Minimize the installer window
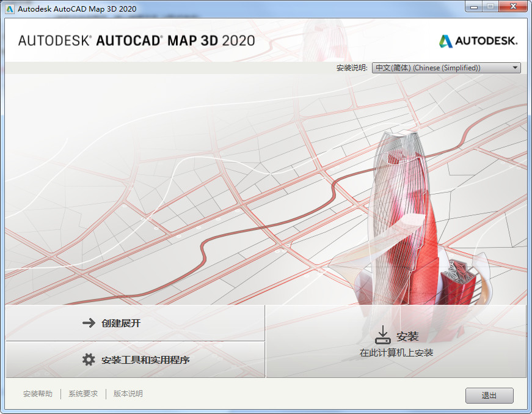Image resolution: width=532 pixels, height=414 pixels. 474,7
